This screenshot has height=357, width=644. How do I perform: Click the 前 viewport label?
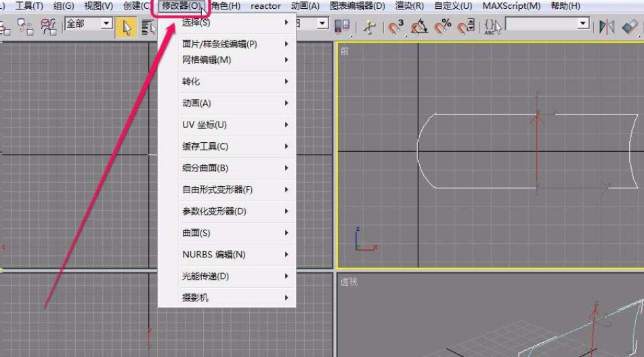[x=345, y=51]
